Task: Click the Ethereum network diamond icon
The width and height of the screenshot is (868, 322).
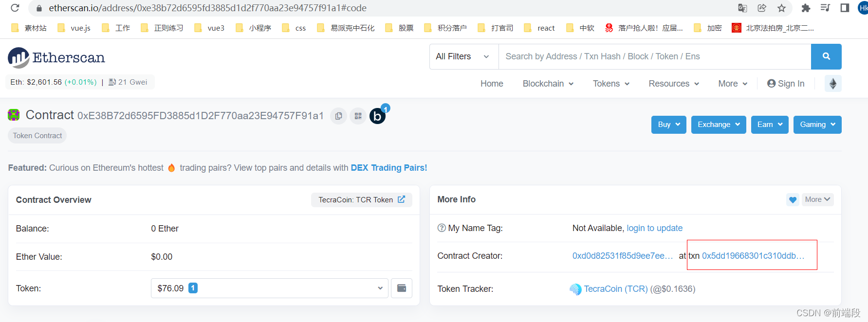Action: (833, 84)
